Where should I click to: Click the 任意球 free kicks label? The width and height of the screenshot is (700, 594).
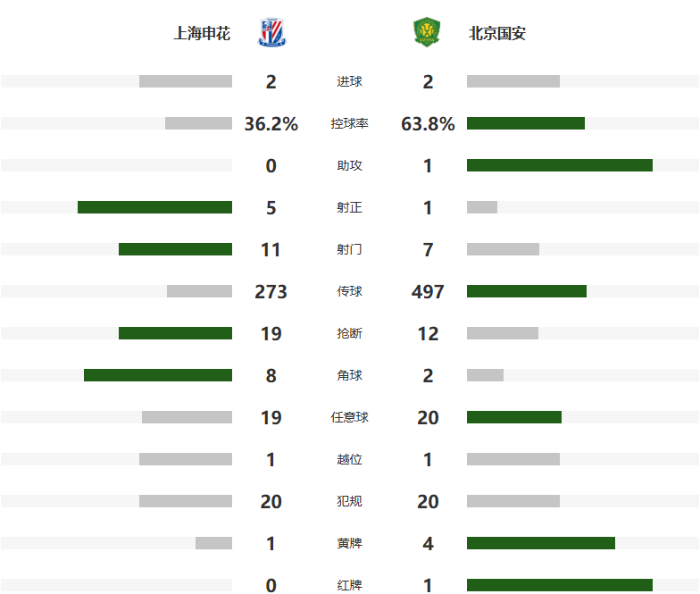point(350,417)
